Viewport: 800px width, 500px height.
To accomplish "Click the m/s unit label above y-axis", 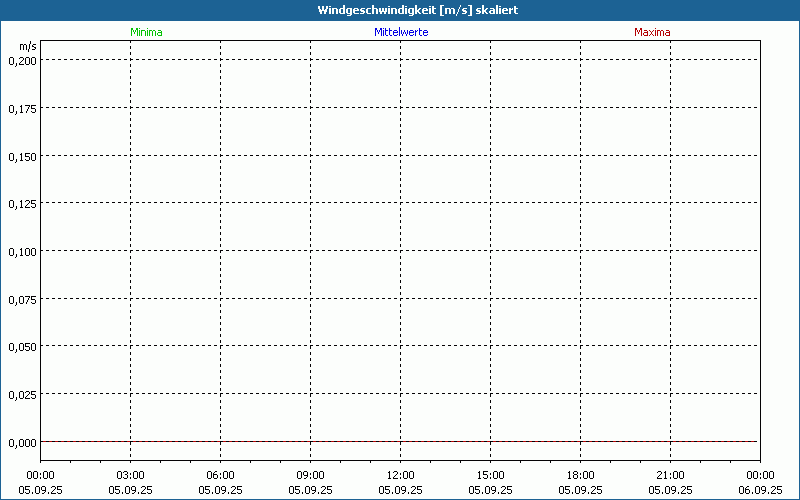I will (27, 46).
